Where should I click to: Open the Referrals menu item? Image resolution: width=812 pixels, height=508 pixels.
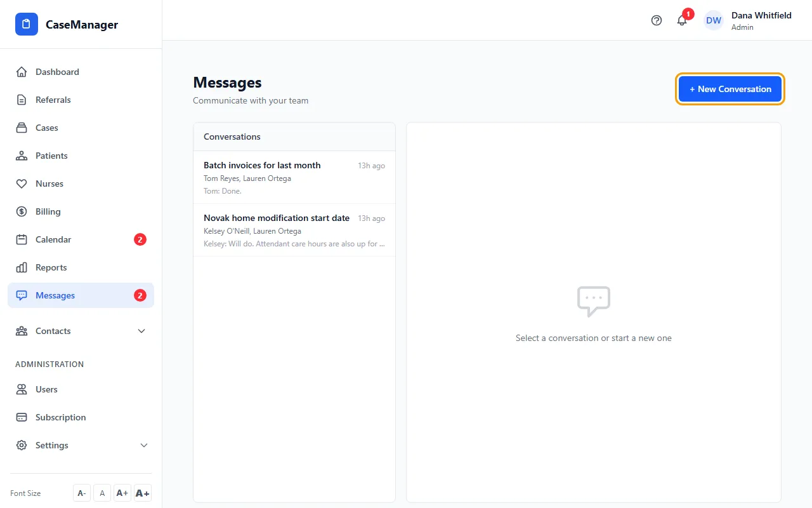(x=81, y=100)
